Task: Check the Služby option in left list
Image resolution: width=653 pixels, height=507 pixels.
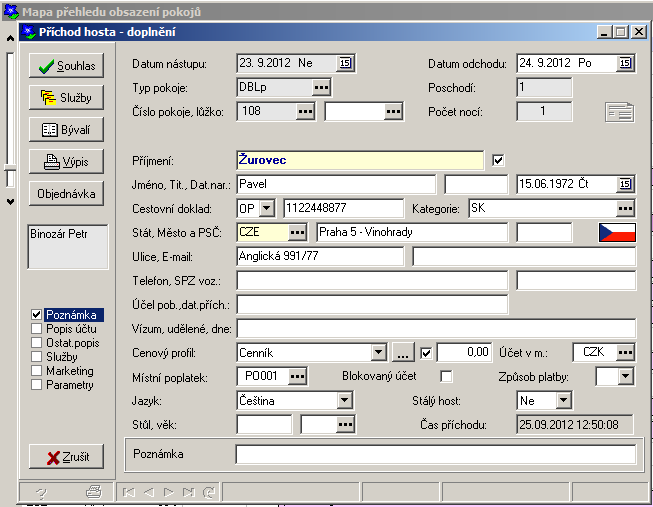Action: coord(37,356)
